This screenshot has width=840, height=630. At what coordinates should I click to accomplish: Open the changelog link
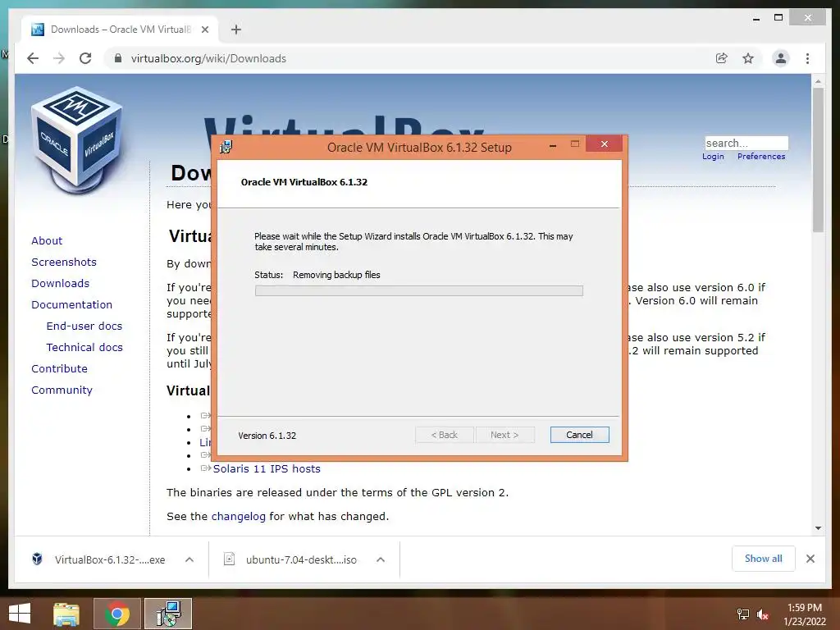coord(239,517)
